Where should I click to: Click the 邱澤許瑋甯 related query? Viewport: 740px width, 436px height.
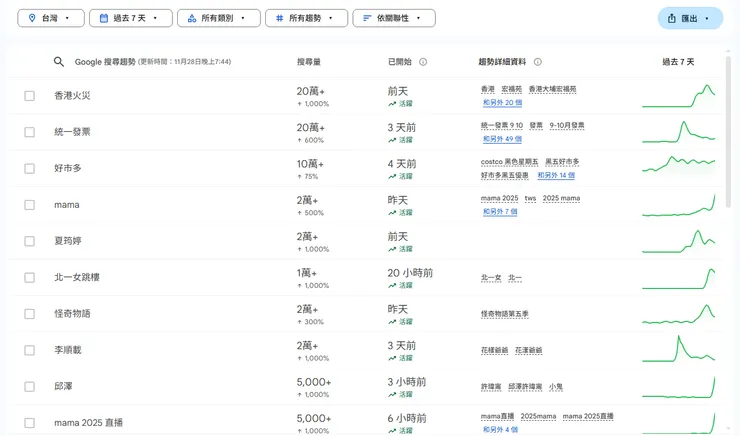(x=525, y=387)
